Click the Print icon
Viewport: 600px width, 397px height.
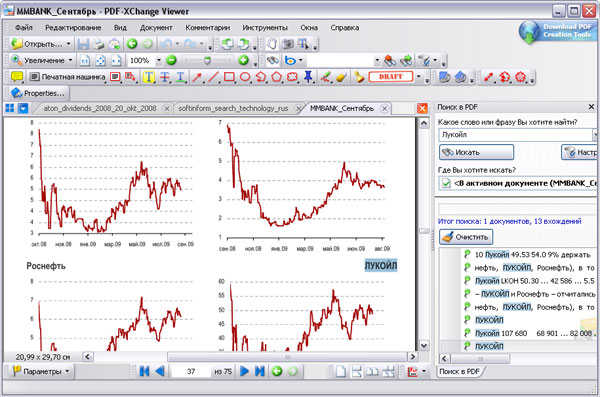coord(98,44)
